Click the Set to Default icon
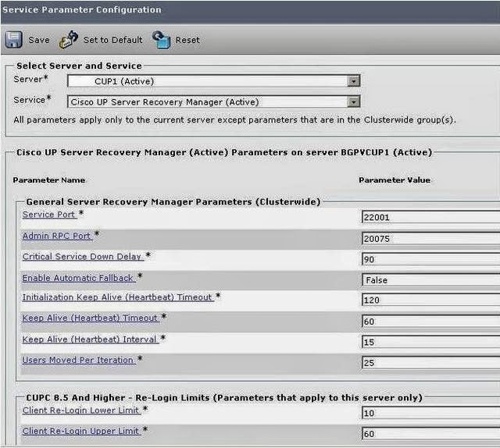This screenshot has height=448, width=500. [68, 40]
